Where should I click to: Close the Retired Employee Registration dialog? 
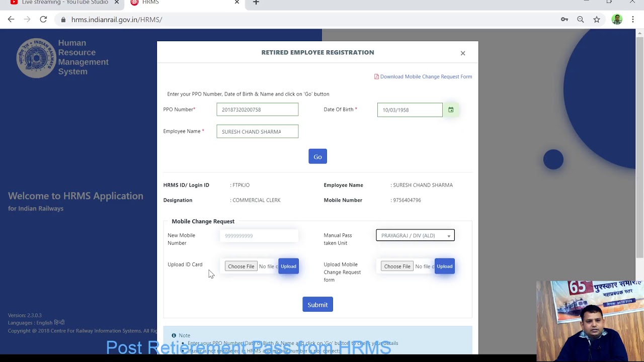point(463,53)
